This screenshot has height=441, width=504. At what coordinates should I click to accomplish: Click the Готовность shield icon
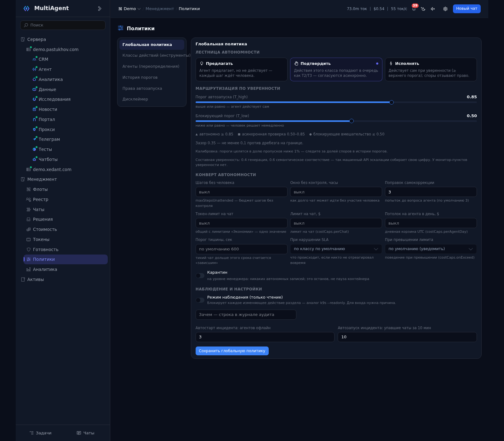point(29,249)
